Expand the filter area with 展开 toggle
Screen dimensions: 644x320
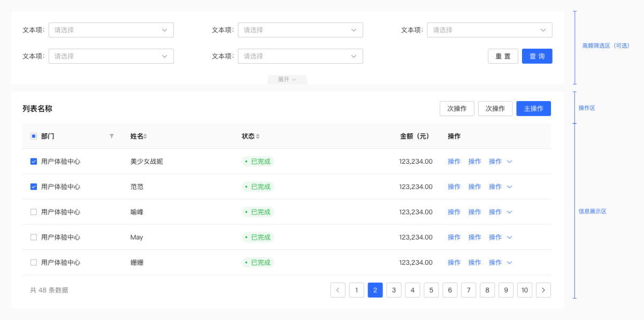click(287, 80)
